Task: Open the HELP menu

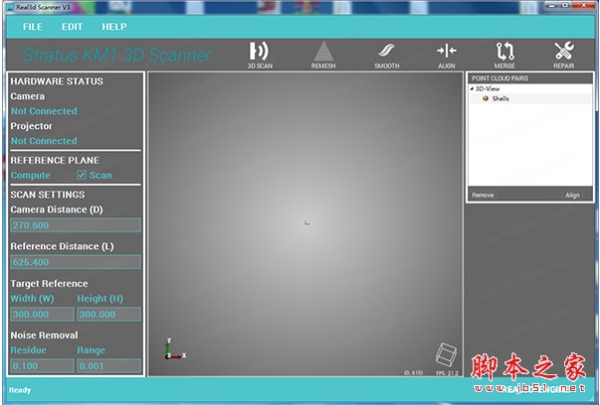Action: coord(114,27)
